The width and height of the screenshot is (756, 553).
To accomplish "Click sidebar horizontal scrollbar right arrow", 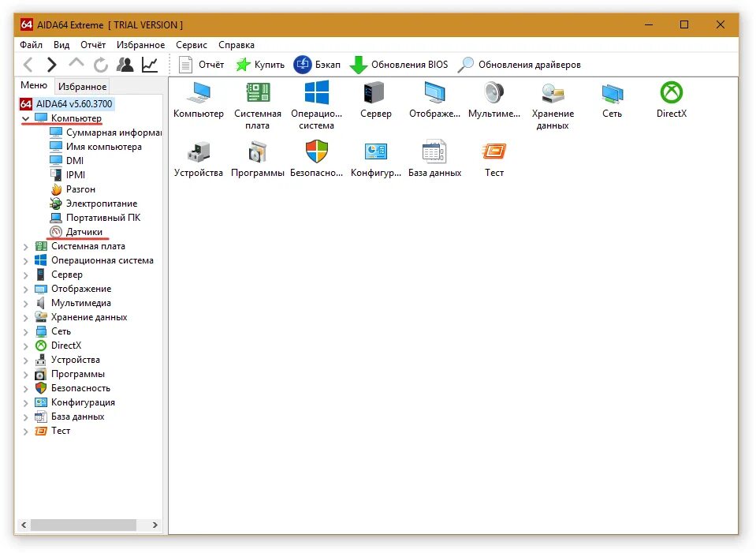I will pyautogui.click(x=155, y=525).
